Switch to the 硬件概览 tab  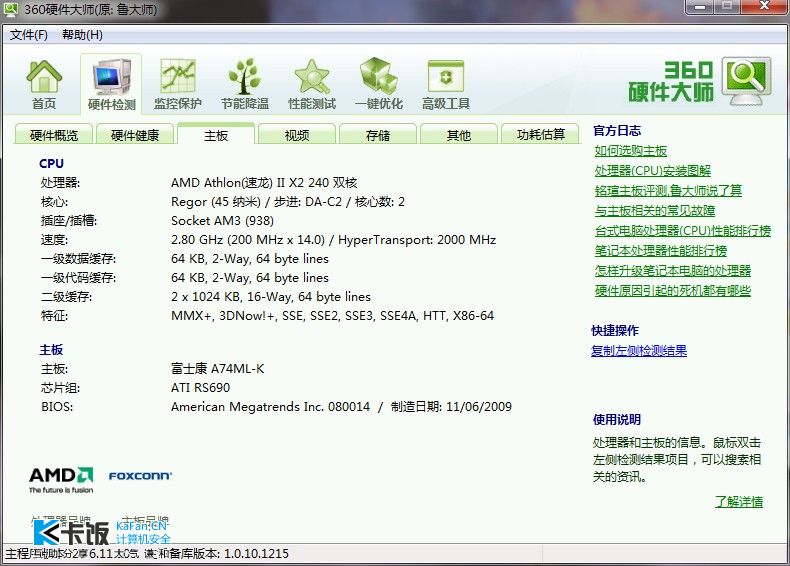pos(53,135)
